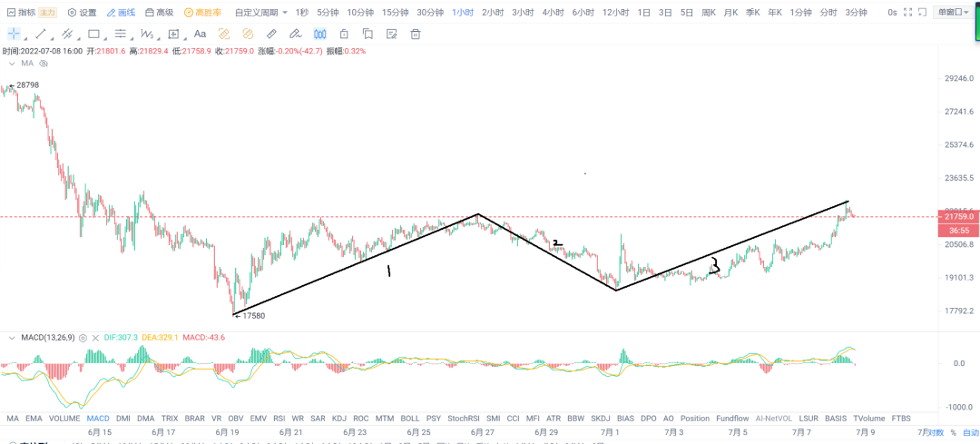
Task: Click the edit note icon
Action: 392,34
